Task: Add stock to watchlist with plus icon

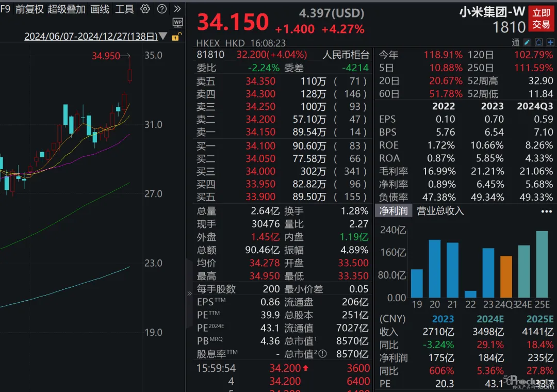Action: 550,43
